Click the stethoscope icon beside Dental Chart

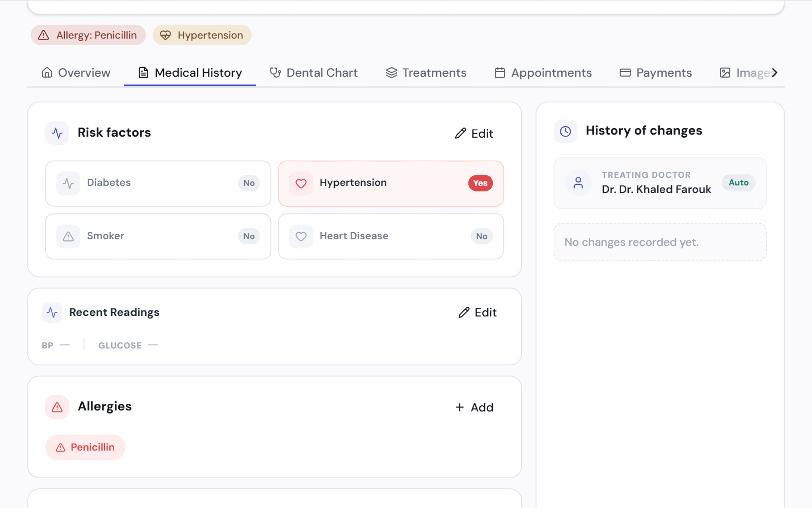click(x=276, y=73)
